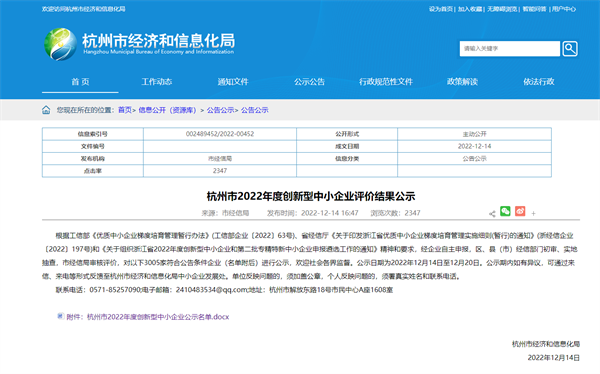The width and height of the screenshot is (600, 374).
Task: Open 行政规范性文件 navigation item
Action: (386, 82)
